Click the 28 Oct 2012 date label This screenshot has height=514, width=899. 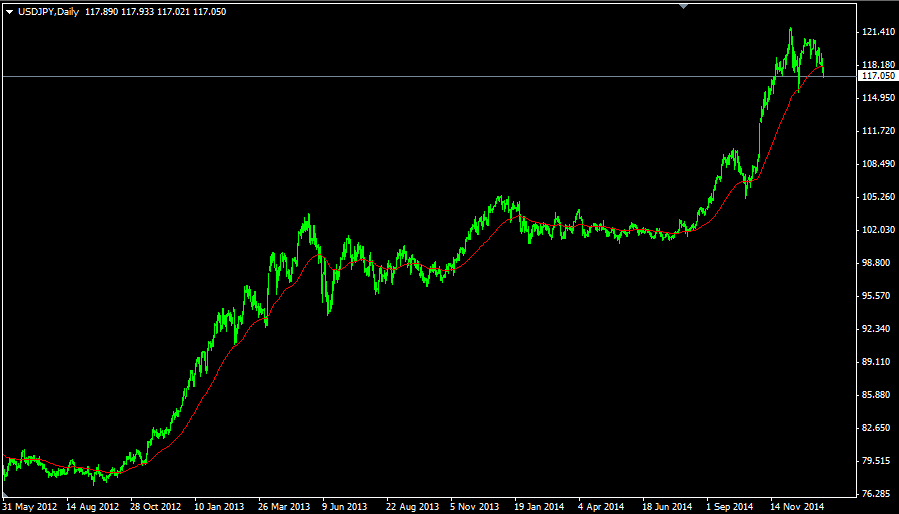tap(157, 507)
